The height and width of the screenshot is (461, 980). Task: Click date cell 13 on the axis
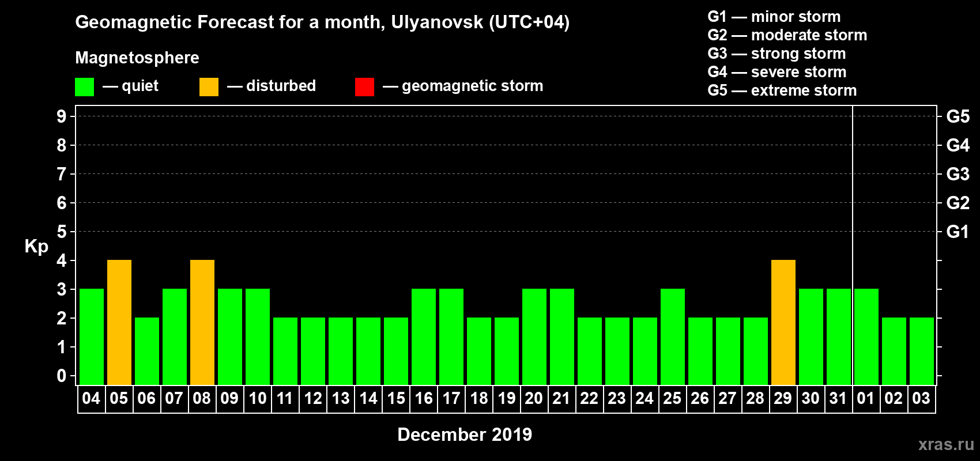click(341, 399)
